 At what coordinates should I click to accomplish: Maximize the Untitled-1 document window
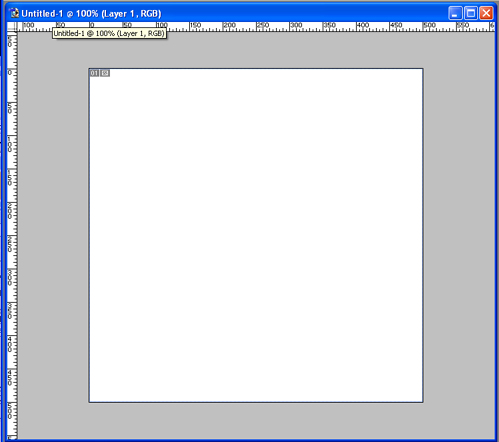471,13
